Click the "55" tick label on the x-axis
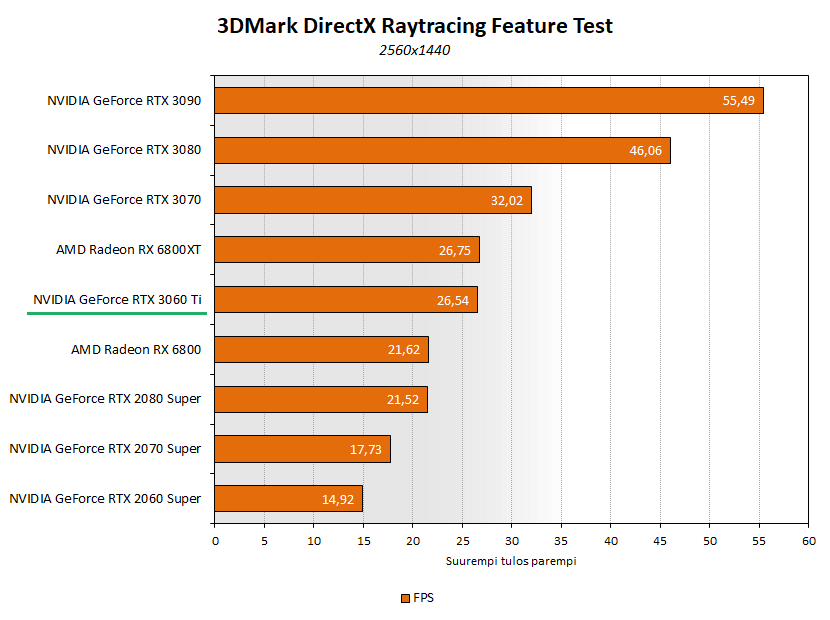830x620 pixels. (x=759, y=541)
